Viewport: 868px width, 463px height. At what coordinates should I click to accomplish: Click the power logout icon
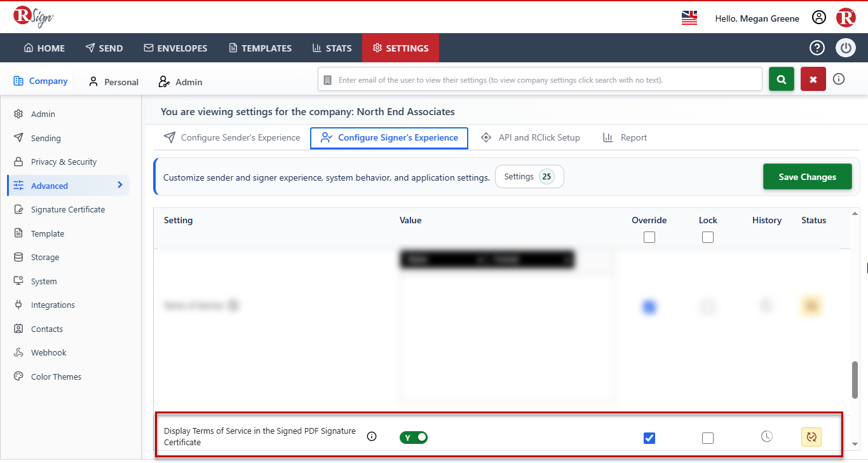pos(846,48)
